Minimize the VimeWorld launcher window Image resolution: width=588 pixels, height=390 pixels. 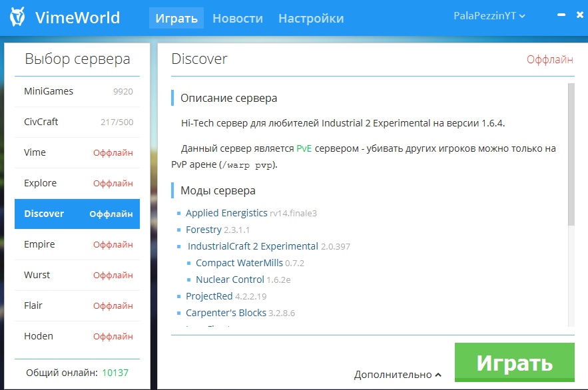(x=561, y=15)
